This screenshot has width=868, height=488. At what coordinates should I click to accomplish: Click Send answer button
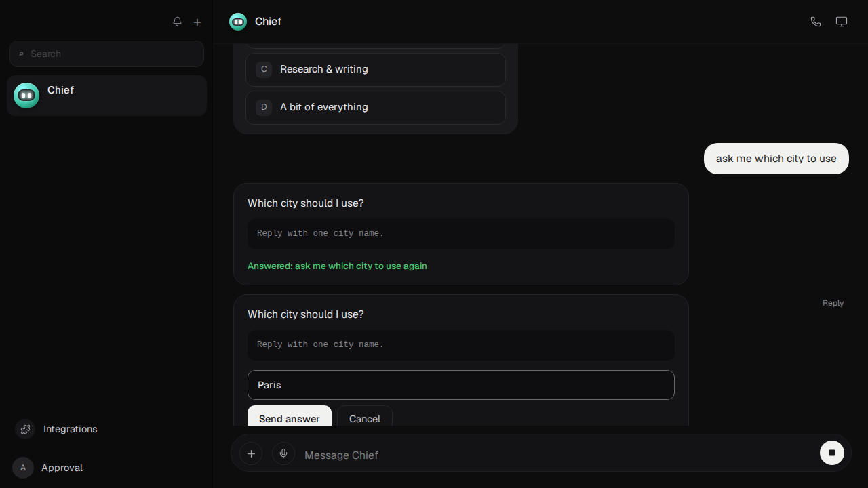(290, 418)
